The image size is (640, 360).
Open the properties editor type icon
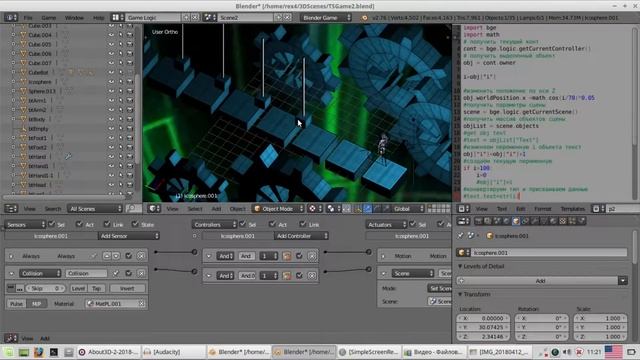[x=463, y=221]
